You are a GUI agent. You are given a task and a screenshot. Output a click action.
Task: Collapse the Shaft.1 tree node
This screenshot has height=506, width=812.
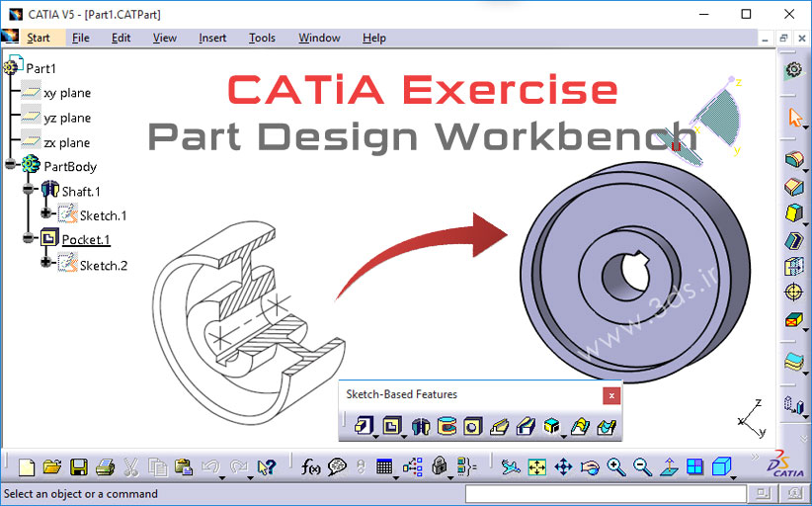[x=29, y=190]
